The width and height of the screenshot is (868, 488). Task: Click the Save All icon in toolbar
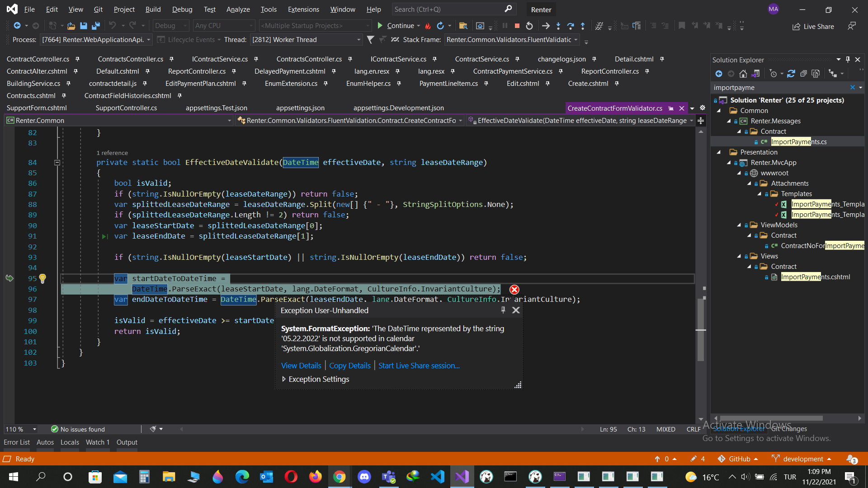point(96,26)
